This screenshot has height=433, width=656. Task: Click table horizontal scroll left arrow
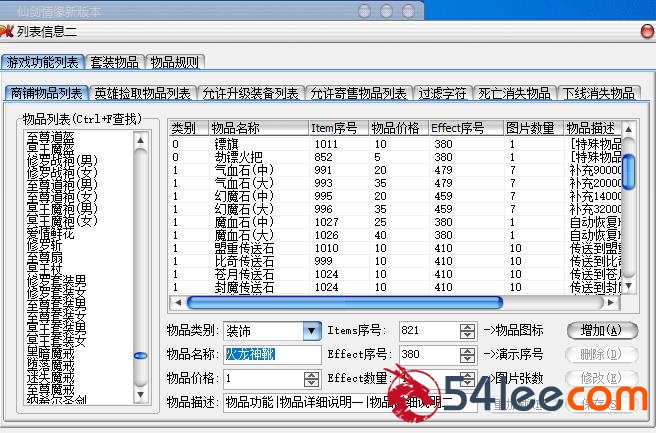click(178, 302)
